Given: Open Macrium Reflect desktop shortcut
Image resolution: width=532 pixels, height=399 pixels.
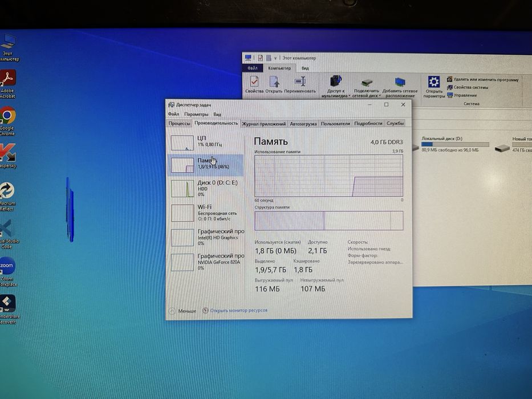Looking at the screenshot, I should [7, 197].
